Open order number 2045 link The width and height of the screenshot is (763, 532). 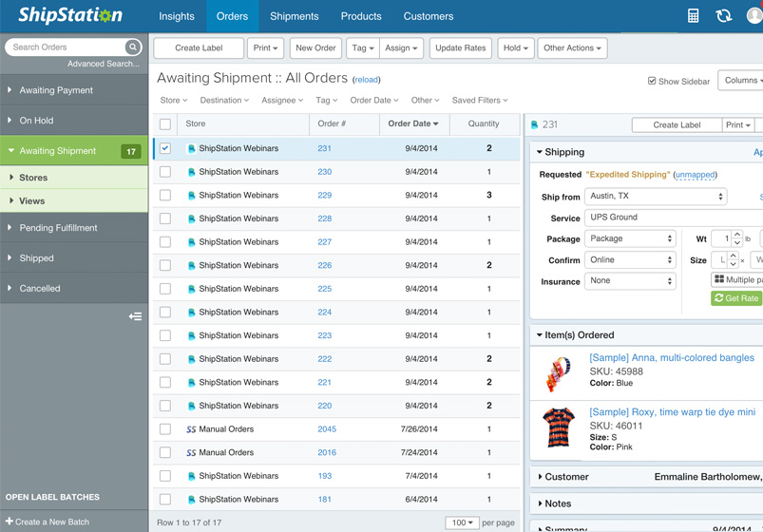pos(327,428)
